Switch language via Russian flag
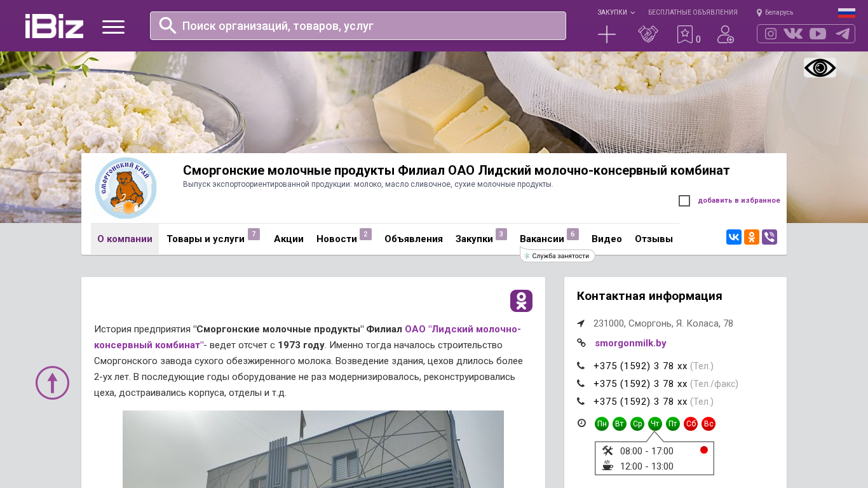 tap(846, 13)
